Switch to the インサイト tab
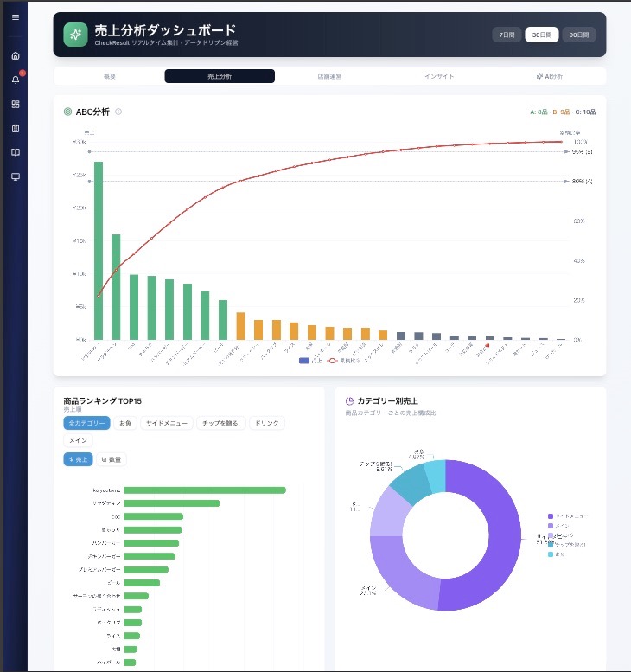 pos(439,76)
